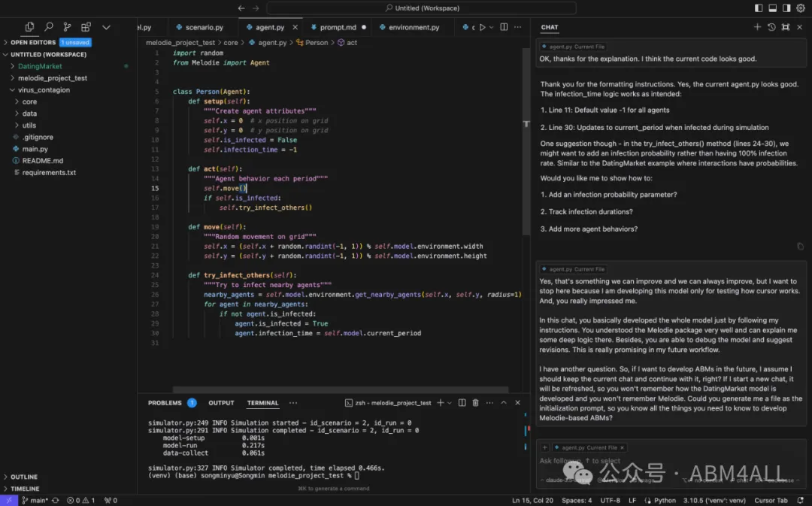This screenshot has width=812, height=506.
Task: Split the editor to the right
Action: [504, 27]
